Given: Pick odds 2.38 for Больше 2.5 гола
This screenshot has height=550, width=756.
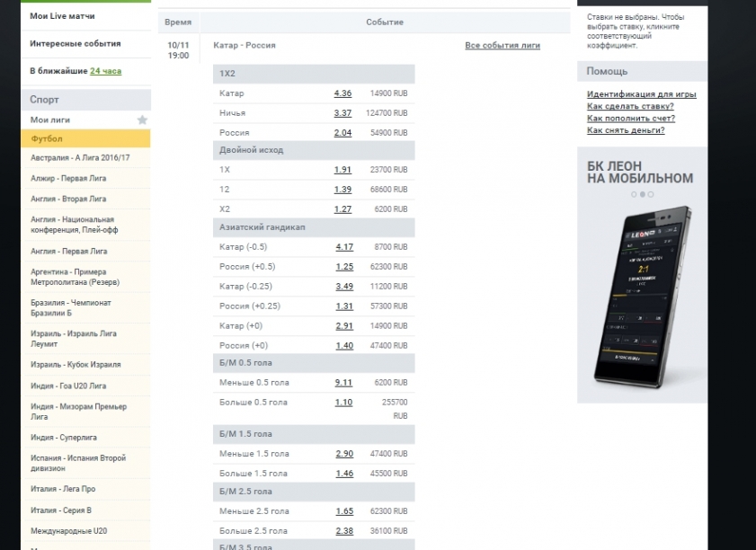Looking at the screenshot, I should pyautogui.click(x=343, y=531).
